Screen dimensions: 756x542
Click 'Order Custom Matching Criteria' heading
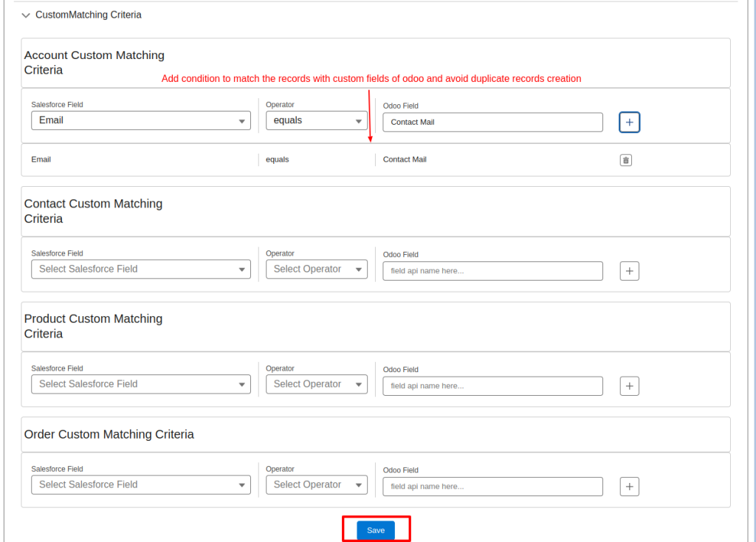[109, 434]
